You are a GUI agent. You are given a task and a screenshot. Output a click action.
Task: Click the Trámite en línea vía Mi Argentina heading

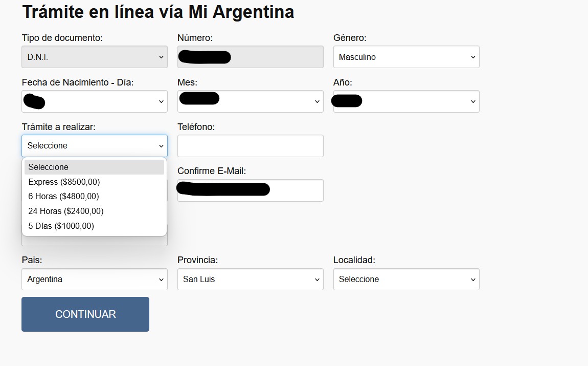coord(159,12)
